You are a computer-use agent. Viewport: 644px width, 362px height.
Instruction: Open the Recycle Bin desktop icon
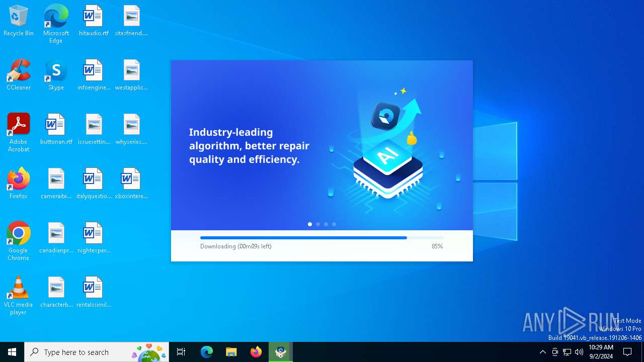[19, 21]
